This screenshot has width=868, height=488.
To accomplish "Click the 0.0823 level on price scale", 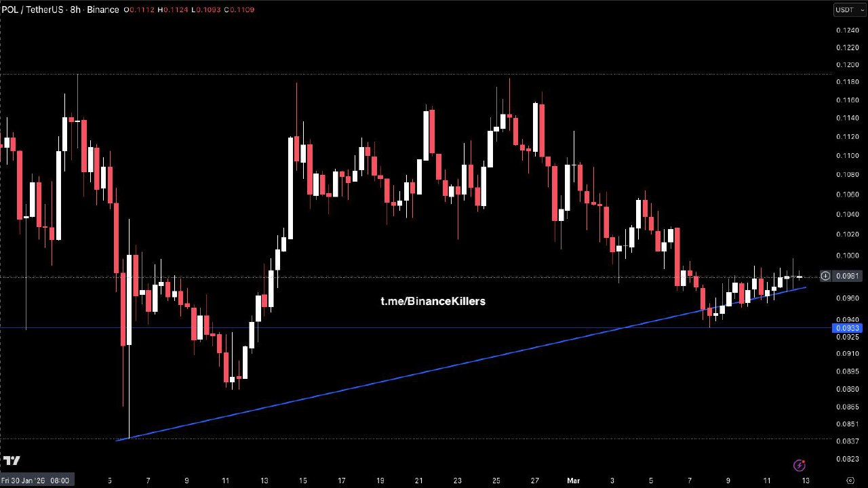I will [x=848, y=460].
